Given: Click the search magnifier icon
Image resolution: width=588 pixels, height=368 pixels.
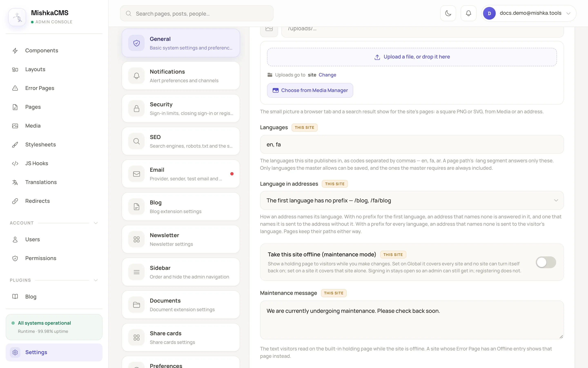Looking at the screenshot, I should (x=129, y=14).
